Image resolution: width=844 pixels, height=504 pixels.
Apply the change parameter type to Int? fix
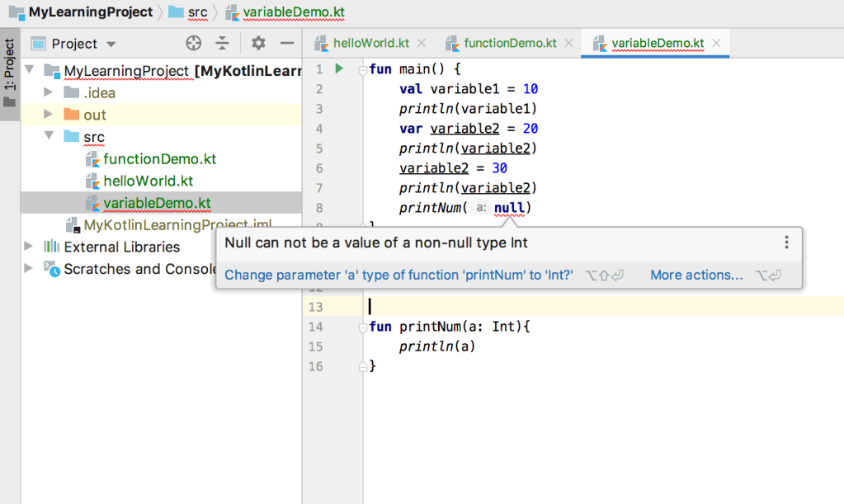click(x=398, y=275)
